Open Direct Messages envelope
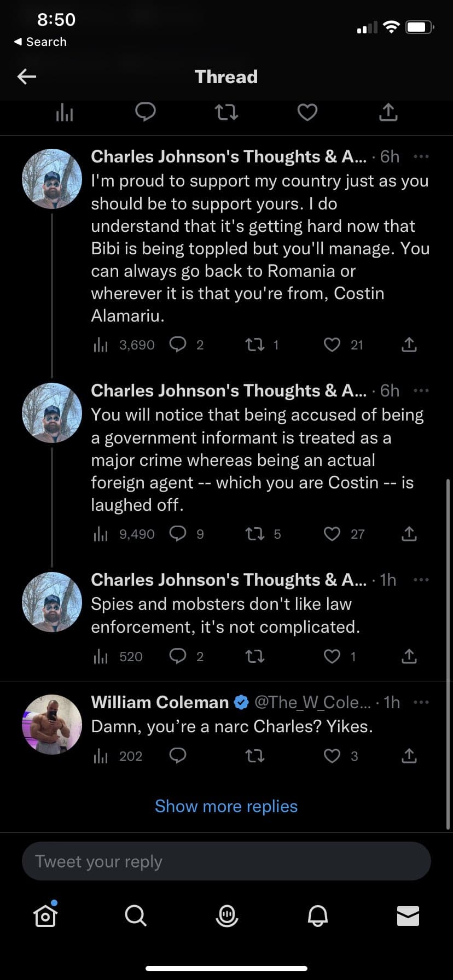The height and width of the screenshot is (980, 453). tap(408, 915)
